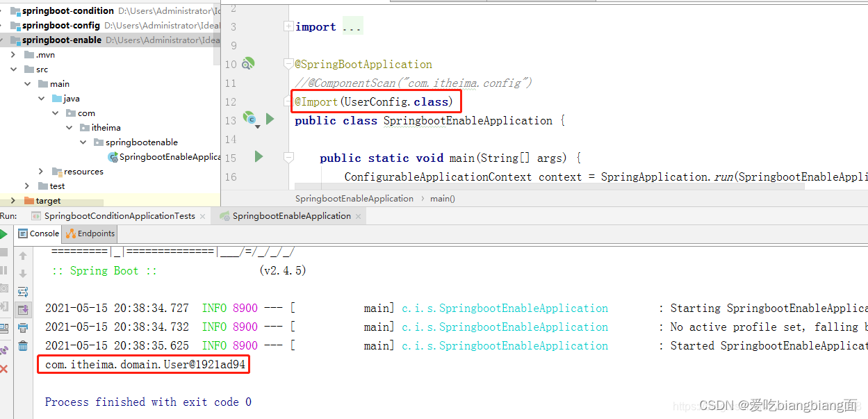868x419 pixels.
Task: Clear the console output with trash icon
Action: (23, 345)
